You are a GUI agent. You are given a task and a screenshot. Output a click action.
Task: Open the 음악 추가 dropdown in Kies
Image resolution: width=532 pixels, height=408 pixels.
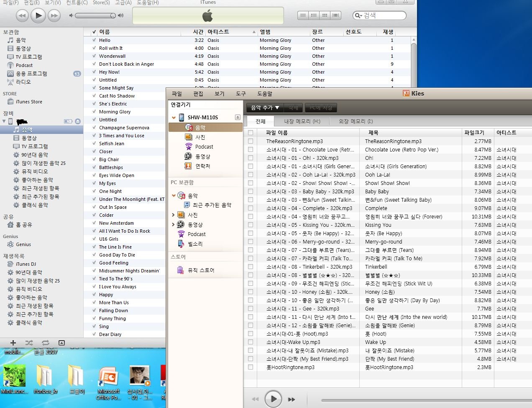265,108
